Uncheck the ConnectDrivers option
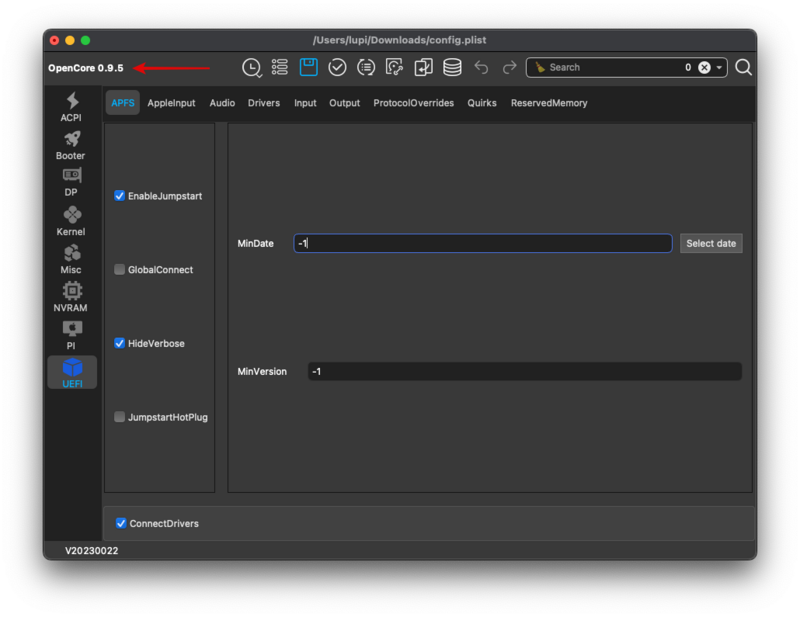The width and height of the screenshot is (800, 617). tap(121, 523)
